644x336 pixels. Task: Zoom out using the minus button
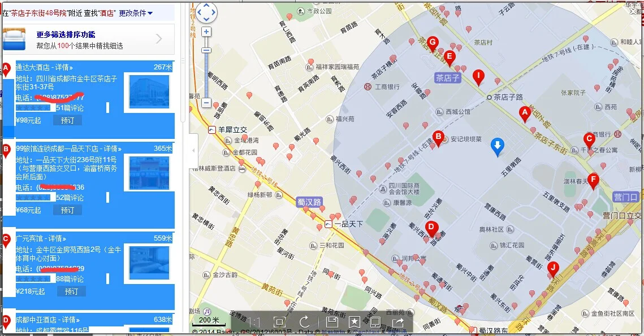(206, 103)
